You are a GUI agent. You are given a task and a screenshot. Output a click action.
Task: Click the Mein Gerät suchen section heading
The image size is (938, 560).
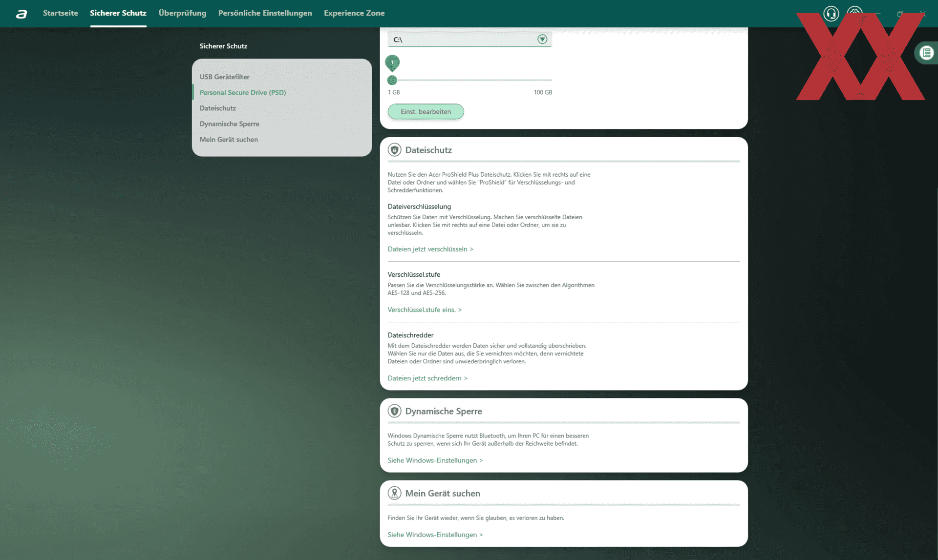[x=443, y=493]
